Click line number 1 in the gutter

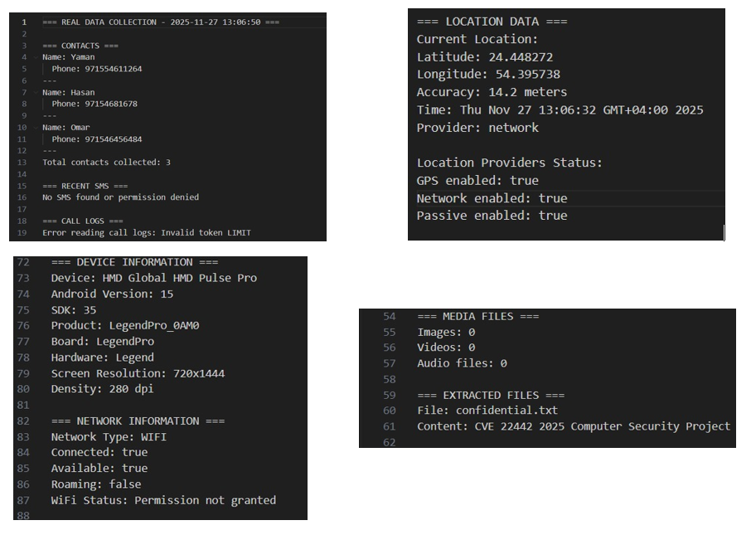(24, 22)
